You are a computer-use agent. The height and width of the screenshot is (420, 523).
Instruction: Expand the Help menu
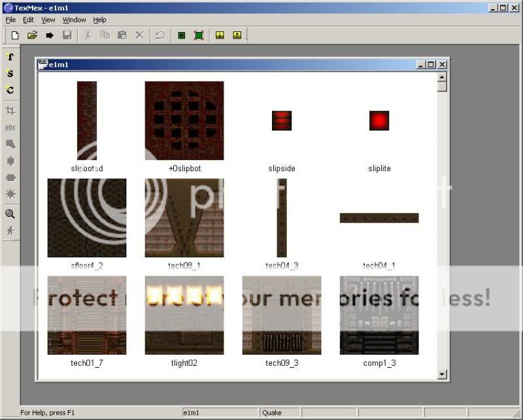tap(99, 20)
